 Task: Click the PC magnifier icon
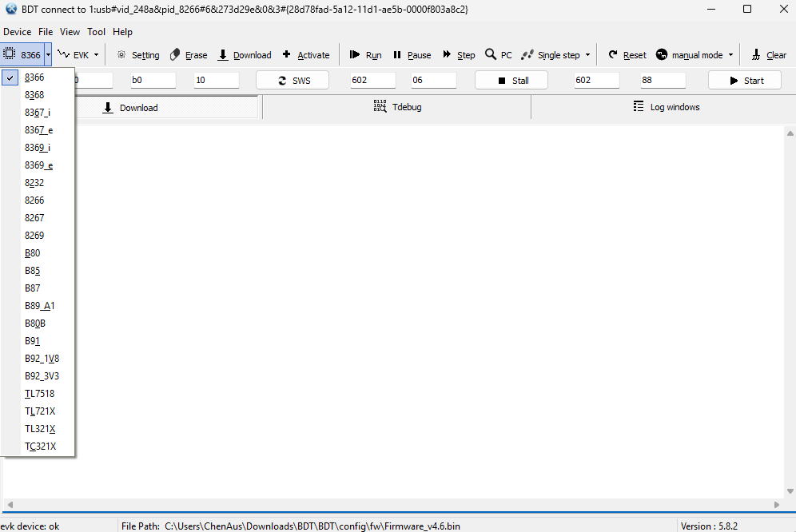[x=491, y=55]
